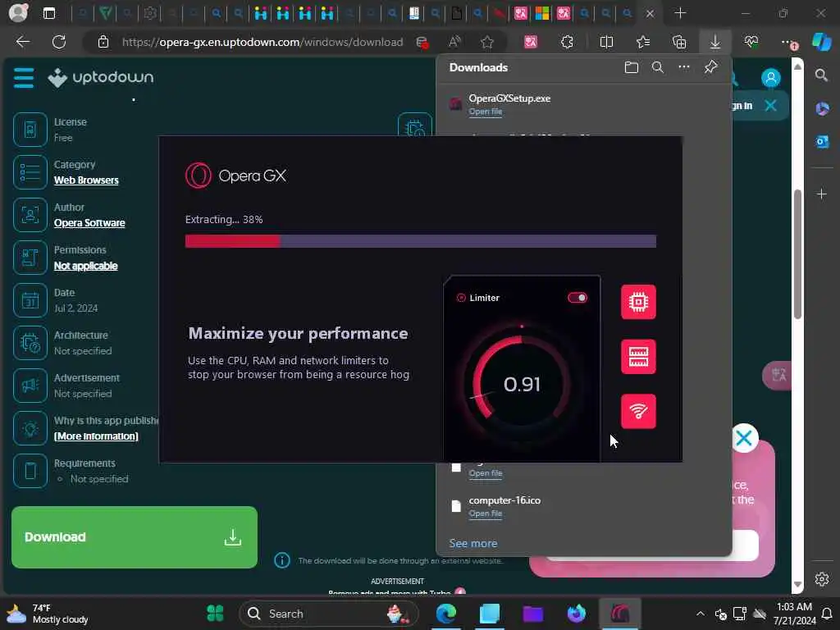
Task: Pin the Downloads panel
Action: coord(710,67)
